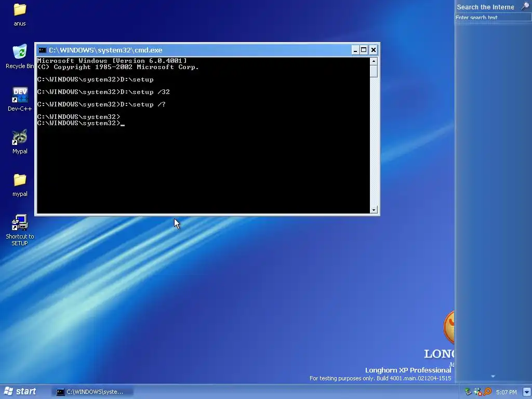Screen dimensions: 532x399
Task: Minimize the cmd.exe window
Action: click(x=355, y=50)
